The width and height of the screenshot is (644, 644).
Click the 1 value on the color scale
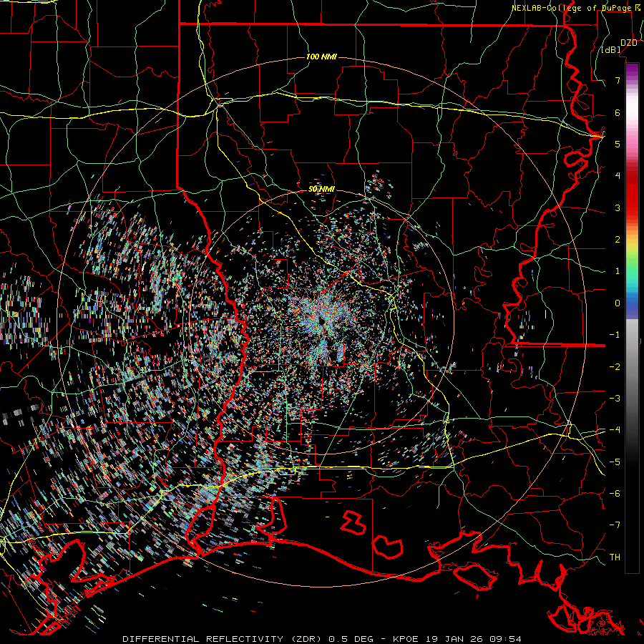[618, 271]
